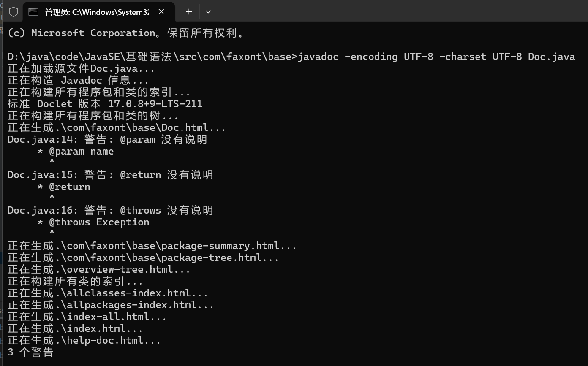The height and width of the screenshot is (366, 588).
Task: Click the Doclet version 17.0.8+9-LTS-211 line
Action: point(105,104)
